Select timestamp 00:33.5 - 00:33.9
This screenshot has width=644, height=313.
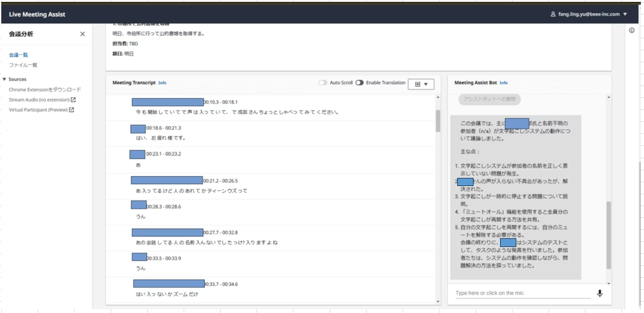click(164, 258)
